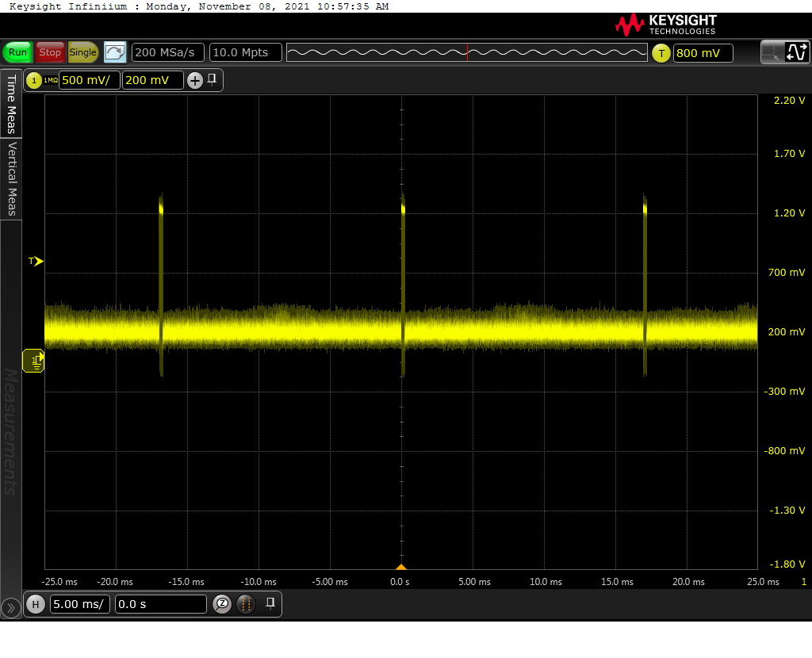Click the horizontal H button
Viewport: 812px width, 658px height.
coord(36,604)
